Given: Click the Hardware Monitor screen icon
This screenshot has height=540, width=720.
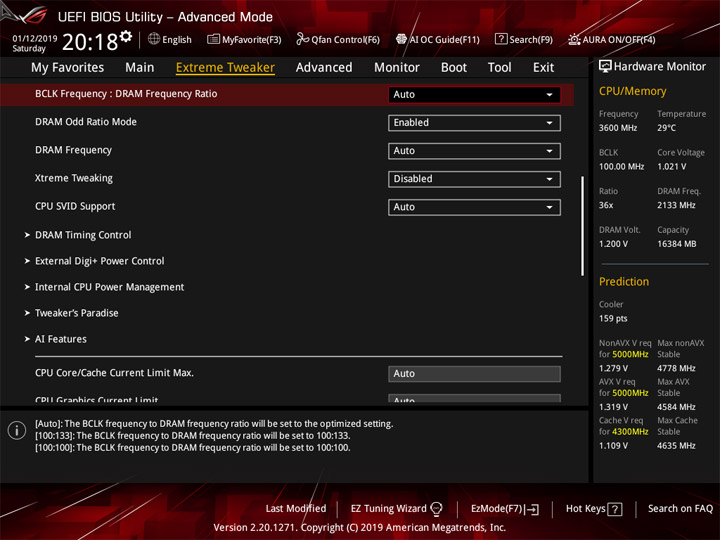Looking at the screenshot, I should coord(605,66).
